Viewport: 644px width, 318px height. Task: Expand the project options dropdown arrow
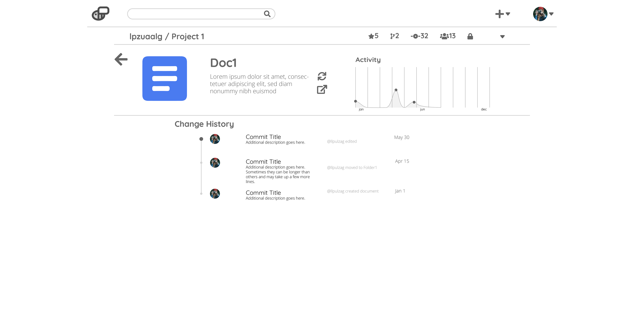pos(502,37)
